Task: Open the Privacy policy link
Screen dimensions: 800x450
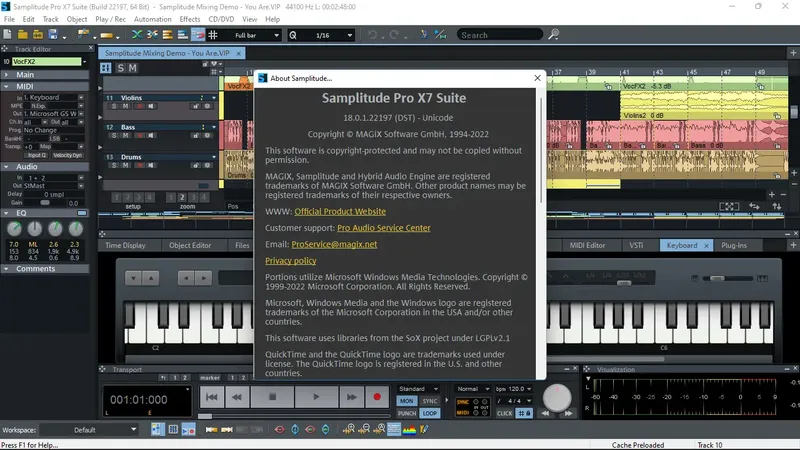Action: pos(290,261)
